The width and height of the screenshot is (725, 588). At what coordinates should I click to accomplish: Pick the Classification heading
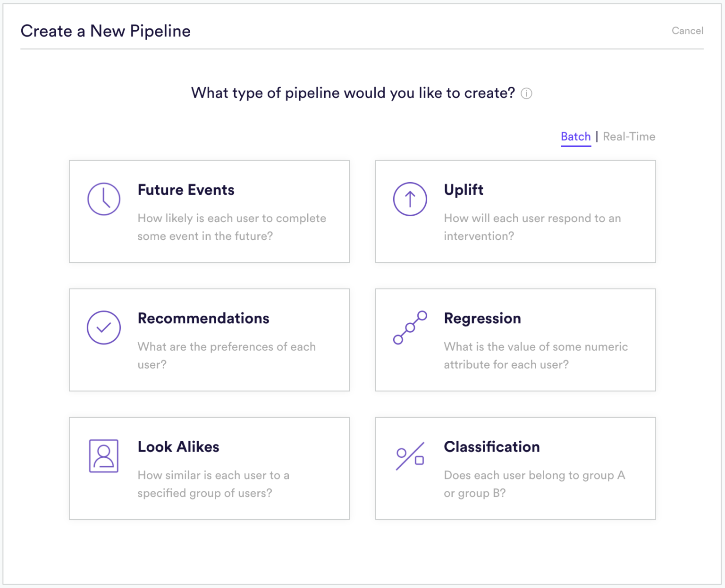(x=492, y=447)
